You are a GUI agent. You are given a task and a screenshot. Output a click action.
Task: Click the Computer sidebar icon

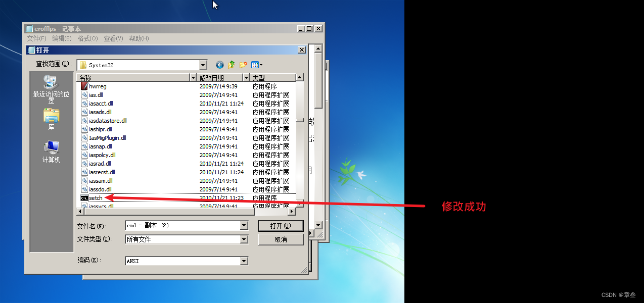51,147
